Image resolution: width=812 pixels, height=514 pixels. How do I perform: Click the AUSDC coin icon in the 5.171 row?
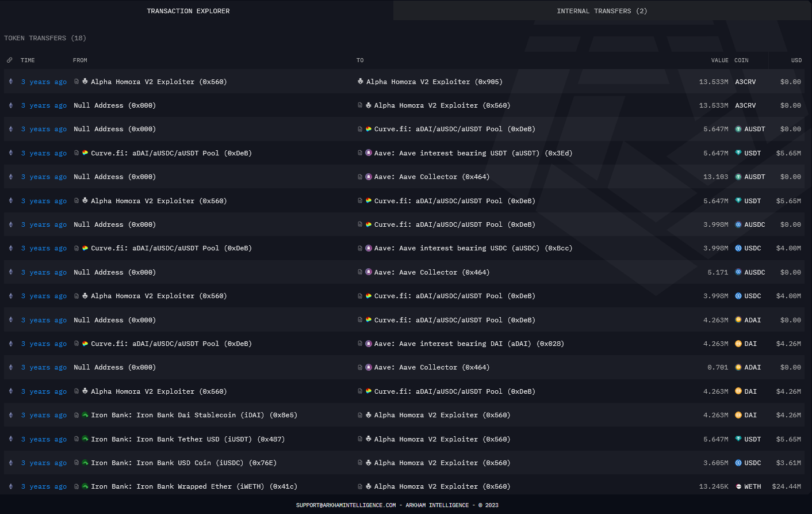coord(738,272)
